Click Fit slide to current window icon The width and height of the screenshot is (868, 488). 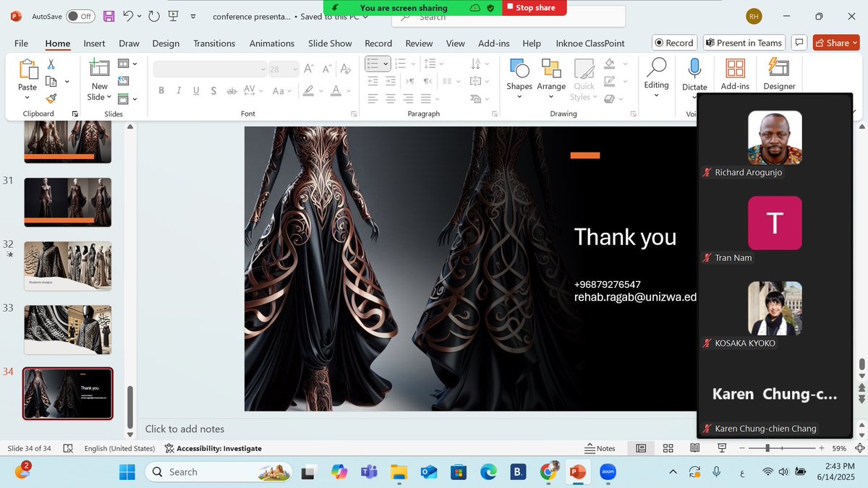click(x=859, y=448)
